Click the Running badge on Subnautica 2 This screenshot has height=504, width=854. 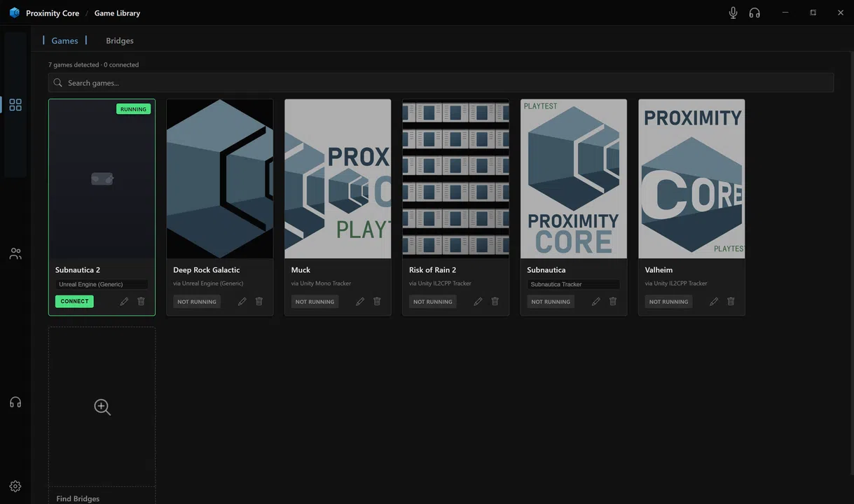point(133,109)
